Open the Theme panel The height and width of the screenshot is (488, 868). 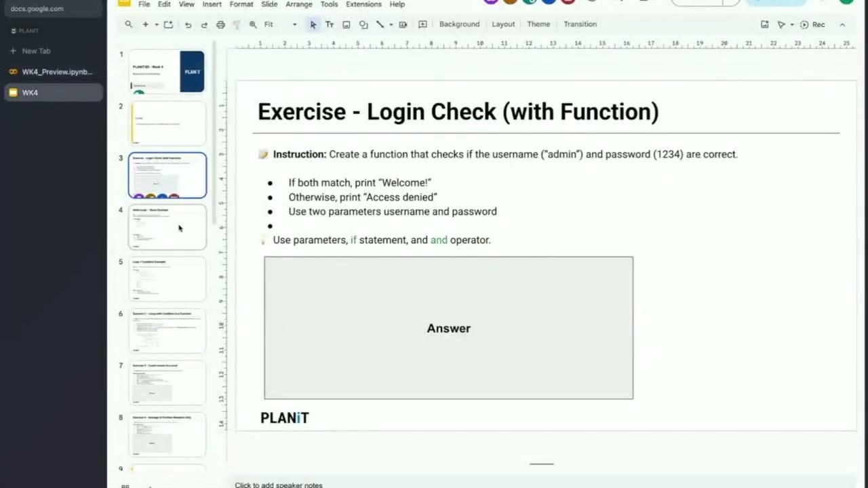(x=538, y=24)
